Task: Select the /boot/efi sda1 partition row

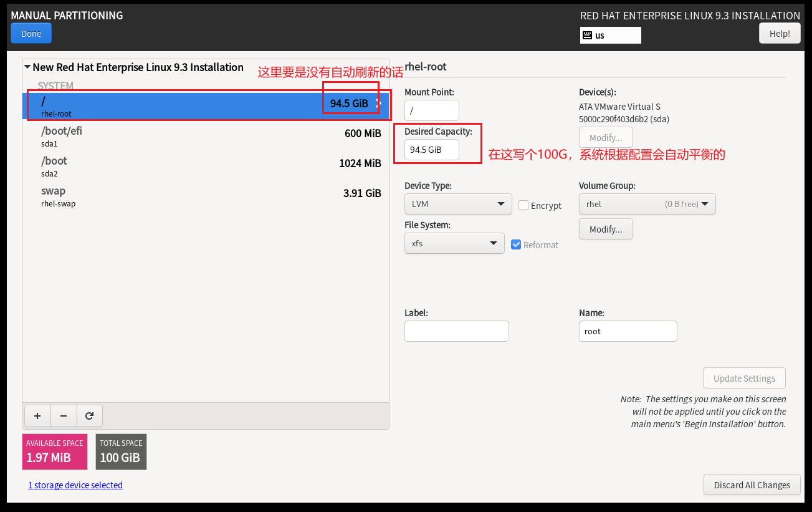Action: coord(206,136)
